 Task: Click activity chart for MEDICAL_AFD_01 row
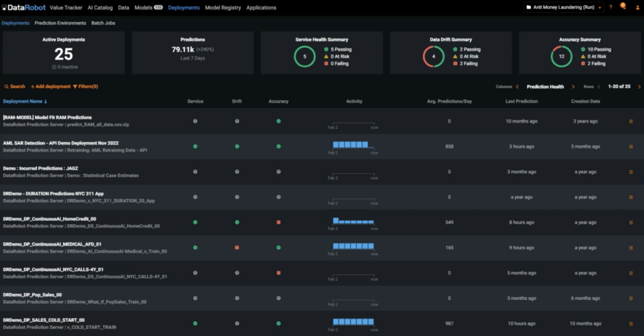pos(353,248)
